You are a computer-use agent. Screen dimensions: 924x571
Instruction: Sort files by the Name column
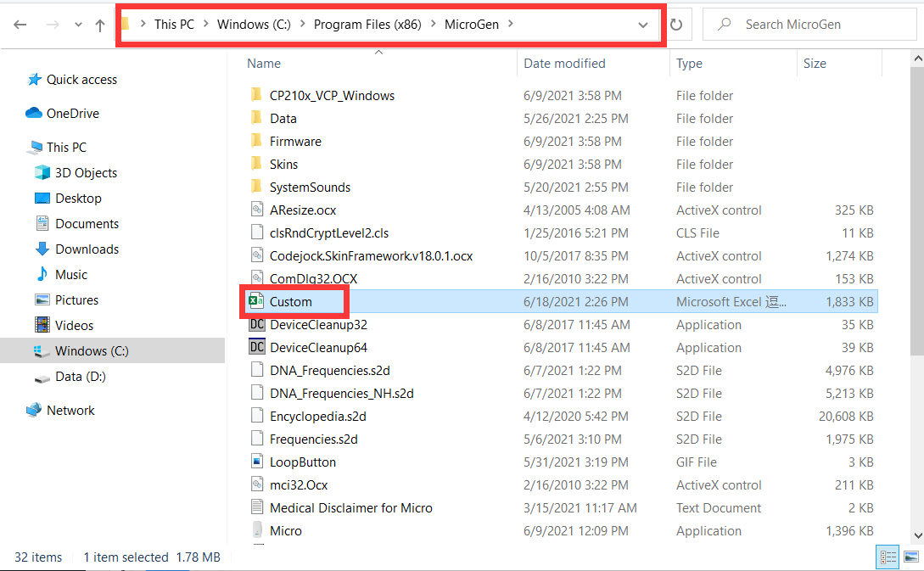264,63
